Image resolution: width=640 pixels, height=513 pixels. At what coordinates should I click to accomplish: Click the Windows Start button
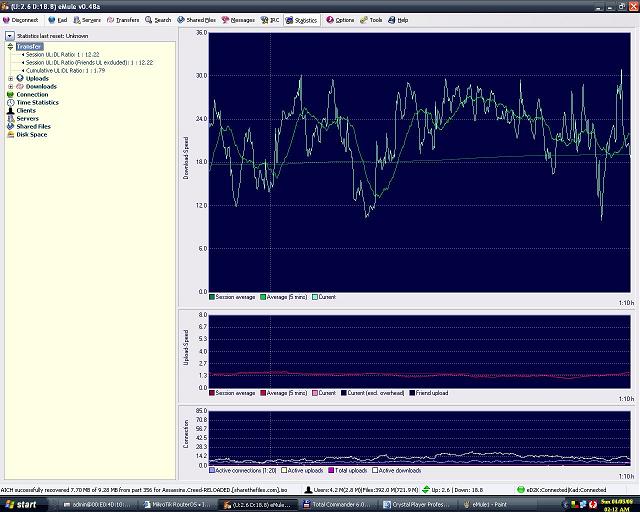[20, 505]
